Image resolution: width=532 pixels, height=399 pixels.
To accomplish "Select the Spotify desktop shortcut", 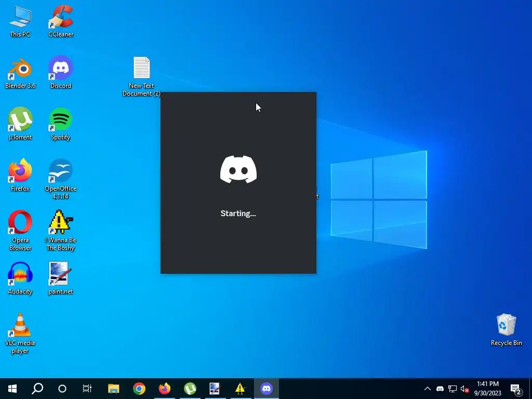I will pos(61,124).
